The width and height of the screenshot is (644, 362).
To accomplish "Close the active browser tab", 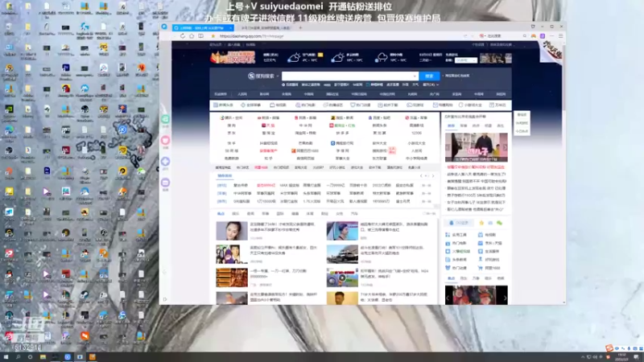I will pos(230,28).
